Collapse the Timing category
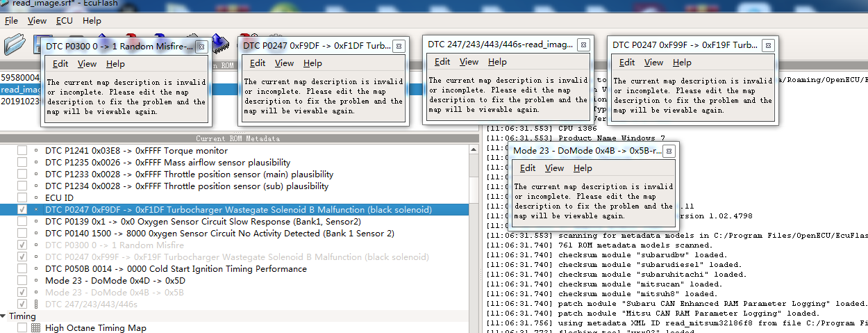 click(4, 316)
